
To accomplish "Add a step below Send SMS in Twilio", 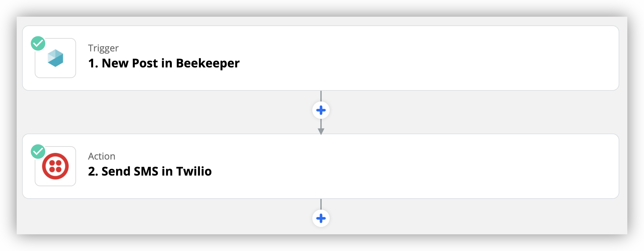I will 321,218.
